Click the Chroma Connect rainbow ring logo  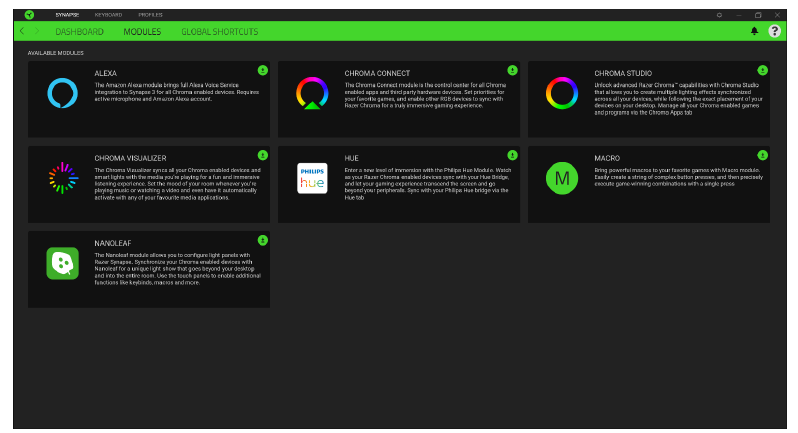(312, 93)
